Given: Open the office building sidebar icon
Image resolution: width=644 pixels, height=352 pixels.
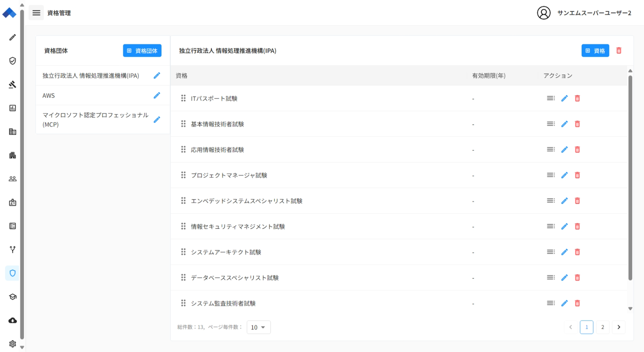Looking at the screenshot, I should pyautogui.click(x=12, y=131).
